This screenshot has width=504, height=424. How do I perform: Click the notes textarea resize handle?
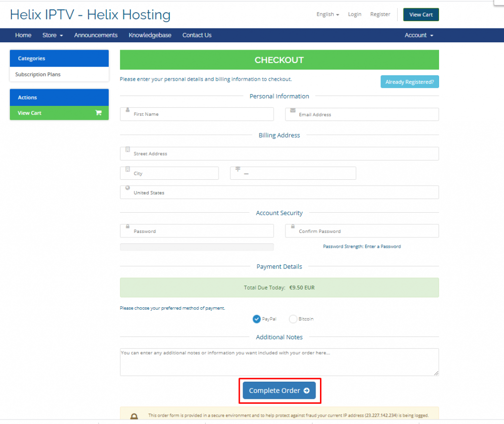pyautogui.click(x=436, y=373)
